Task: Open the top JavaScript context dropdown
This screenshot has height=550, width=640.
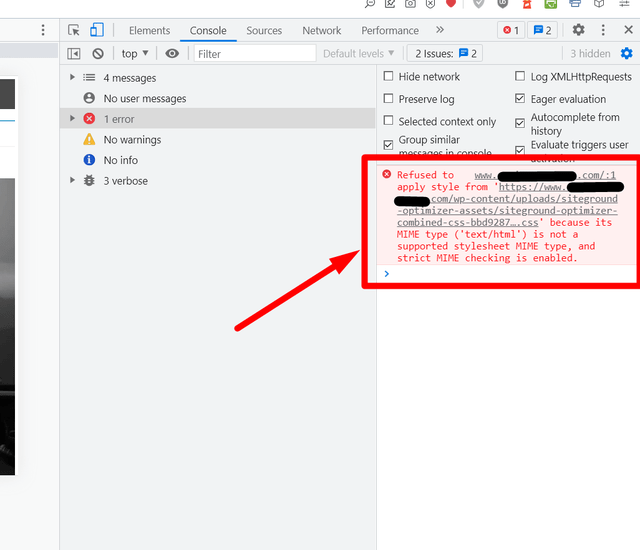Action: pos(135,53)
